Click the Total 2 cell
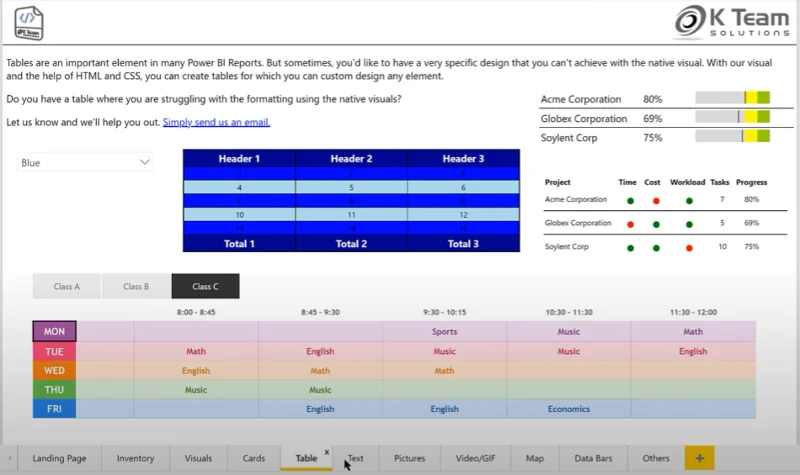This screenshot has height=475, width=800. click(x=352, y=244)
